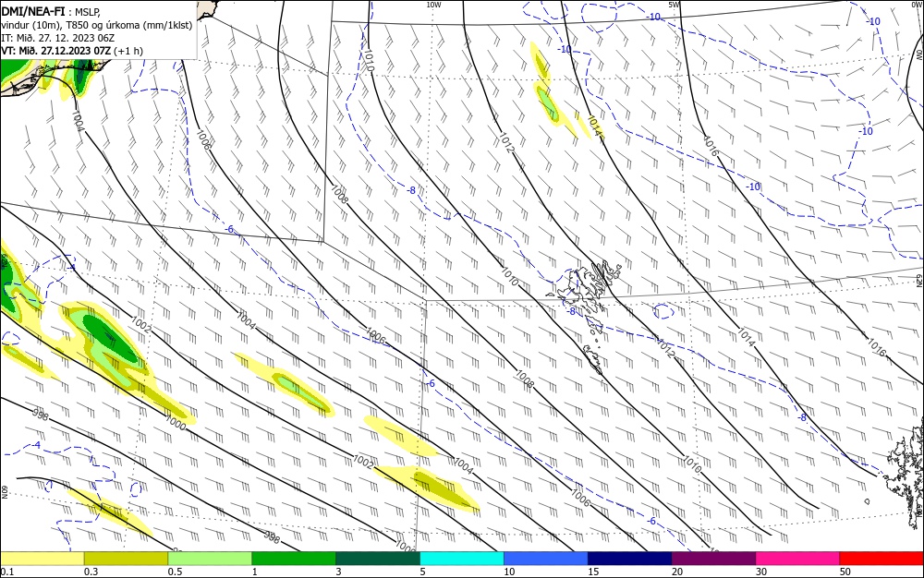Pick the dark green 3–5 legend swatch
Image resolution: width=924 pixels, height=578 pixels.
click(378, 559)
